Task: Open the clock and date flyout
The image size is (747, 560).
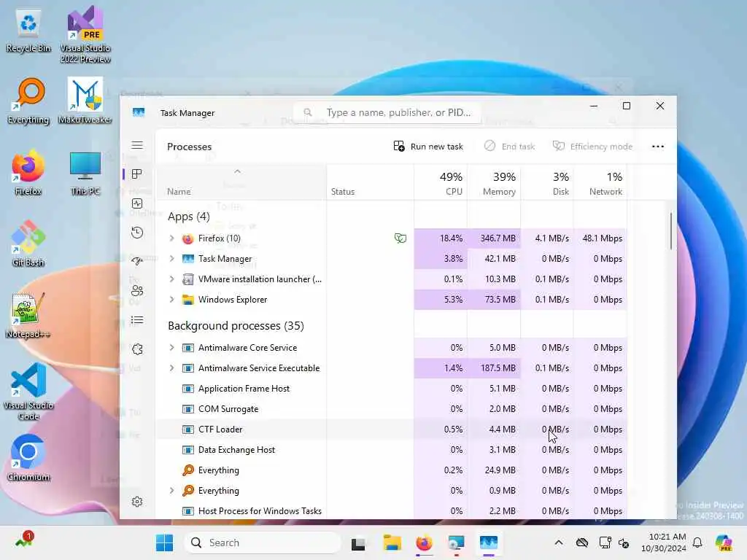Action: (664, 542)
